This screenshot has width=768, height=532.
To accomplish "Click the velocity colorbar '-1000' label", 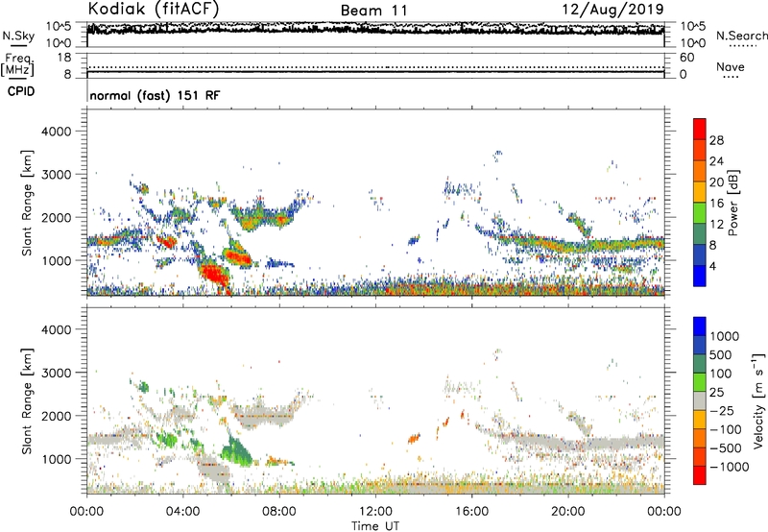I will pos(729,467).
